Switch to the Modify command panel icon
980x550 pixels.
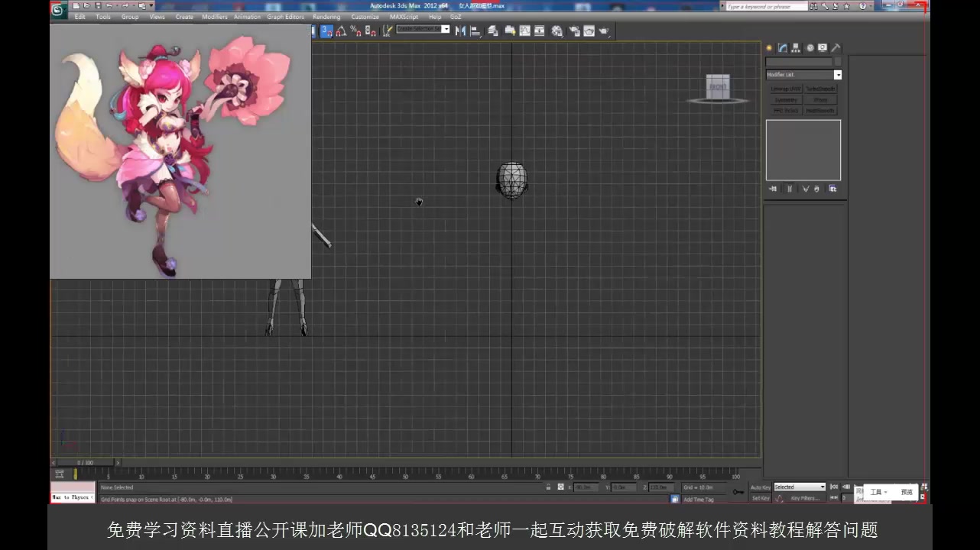[782, 47]
